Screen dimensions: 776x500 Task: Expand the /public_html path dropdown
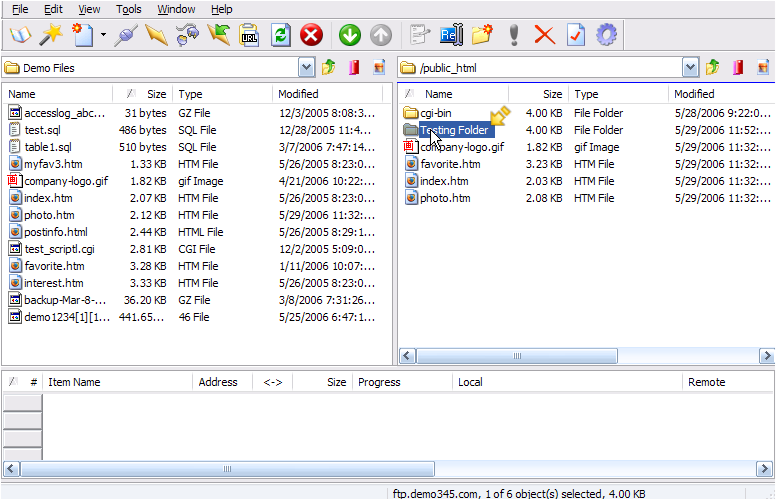(690, 68)
